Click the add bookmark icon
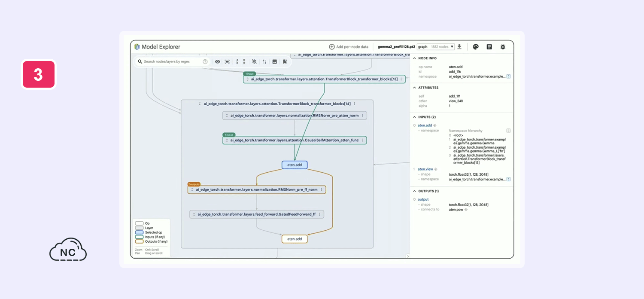Viewport: 644px width, 299px height. [x=284, y=62]
